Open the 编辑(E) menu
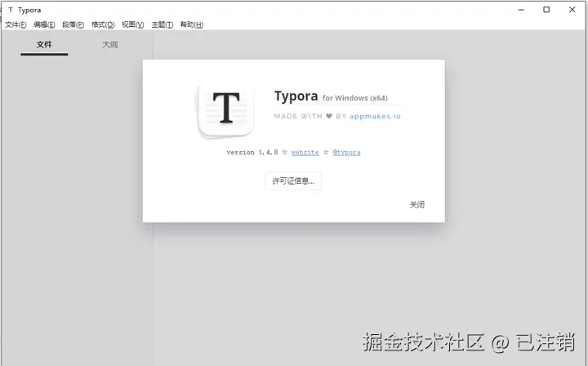The height and width of the screenshot is (366, 588). coord(44,25)
